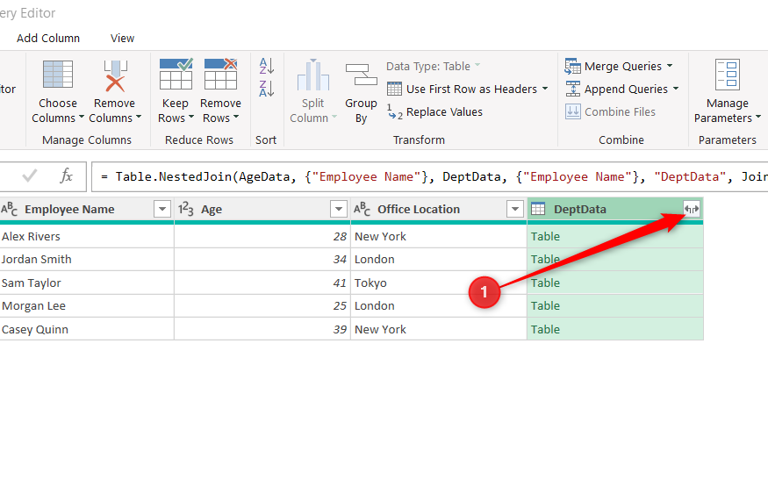This screenshot has width=768, height=494.
Task: Click the ABC type icon of Office Location
Action: [x=362, y=209]
